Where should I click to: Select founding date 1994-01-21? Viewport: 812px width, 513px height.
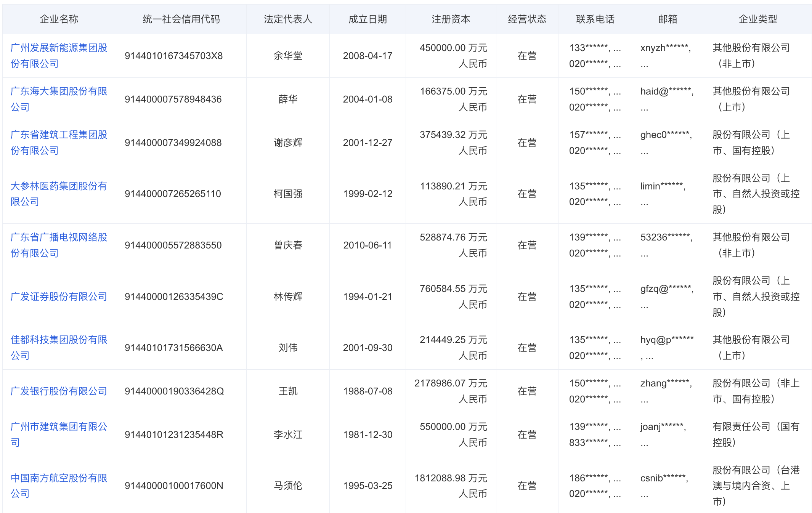[x=367, y=297]
